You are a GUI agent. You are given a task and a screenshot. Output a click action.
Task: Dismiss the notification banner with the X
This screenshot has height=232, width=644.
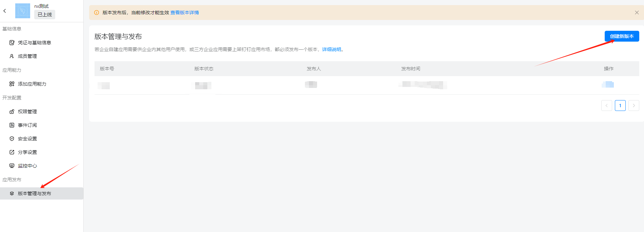point(637,13)
